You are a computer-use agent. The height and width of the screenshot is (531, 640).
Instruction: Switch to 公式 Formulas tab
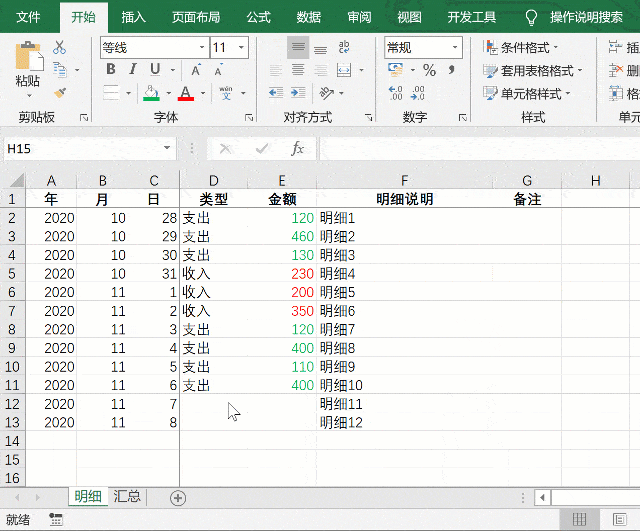coord(259,17)
